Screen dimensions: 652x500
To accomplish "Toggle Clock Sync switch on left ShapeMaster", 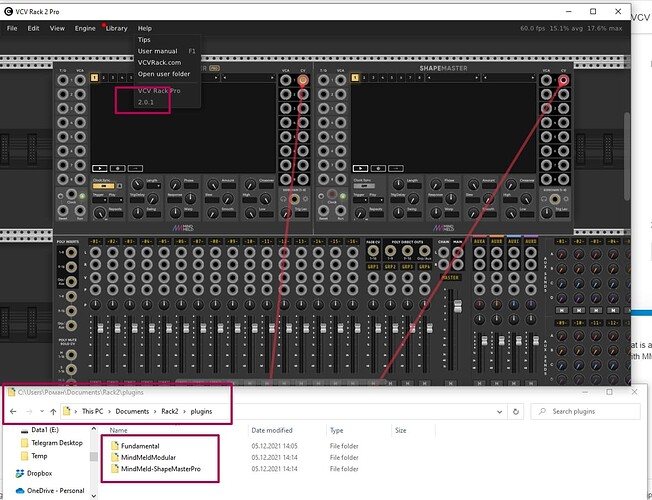I will (104, 186).
